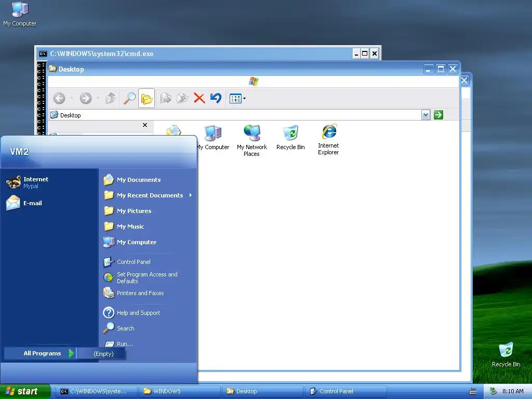Click the network tray icon near clock

click(x=493, y=391)
